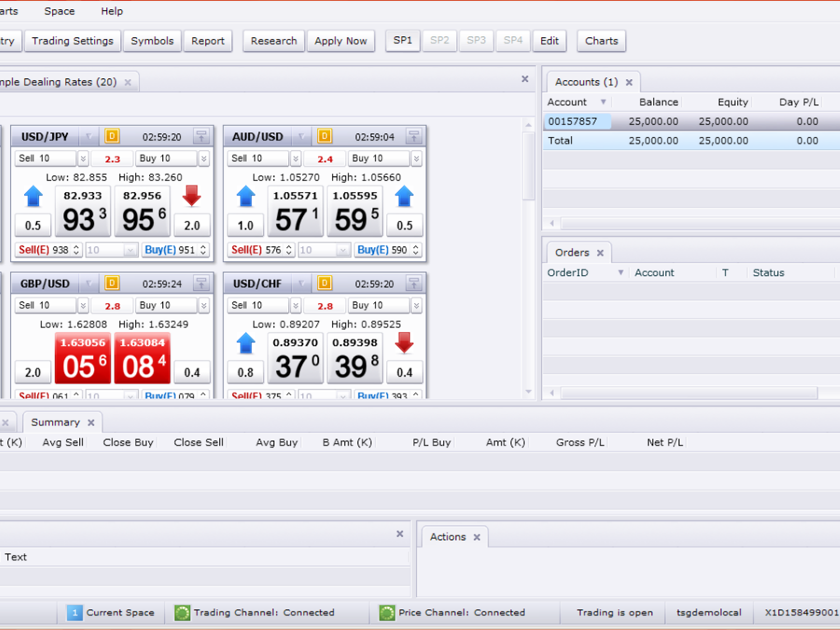Adjust the USD/JPY Buy(E) 951 rate stepper

(x=203, y=249)
